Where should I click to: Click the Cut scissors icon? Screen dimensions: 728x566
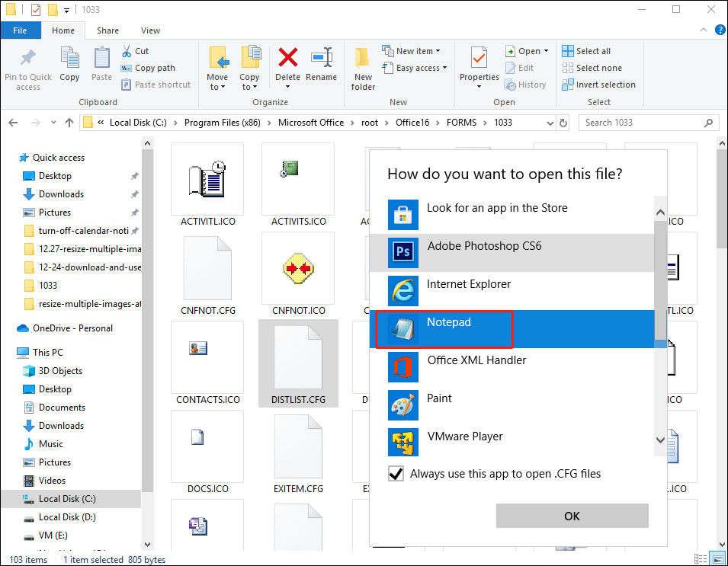127,51
